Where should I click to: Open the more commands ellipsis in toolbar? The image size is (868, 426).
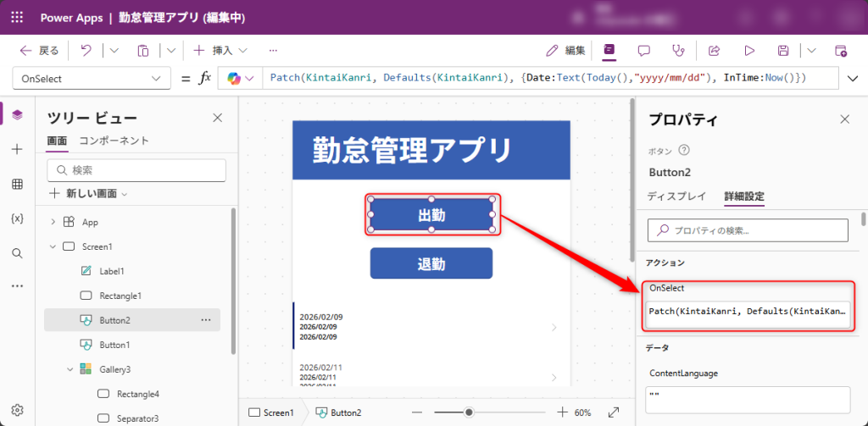(272, 51)
